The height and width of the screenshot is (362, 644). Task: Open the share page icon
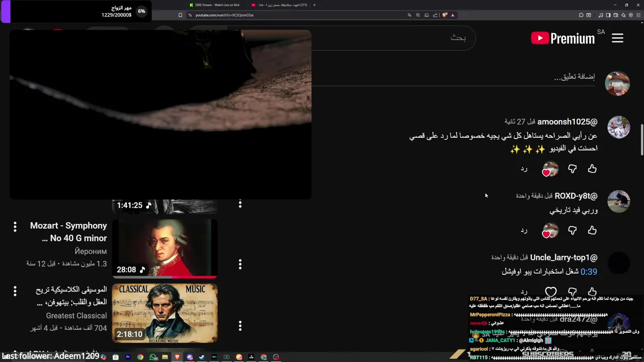435,15
